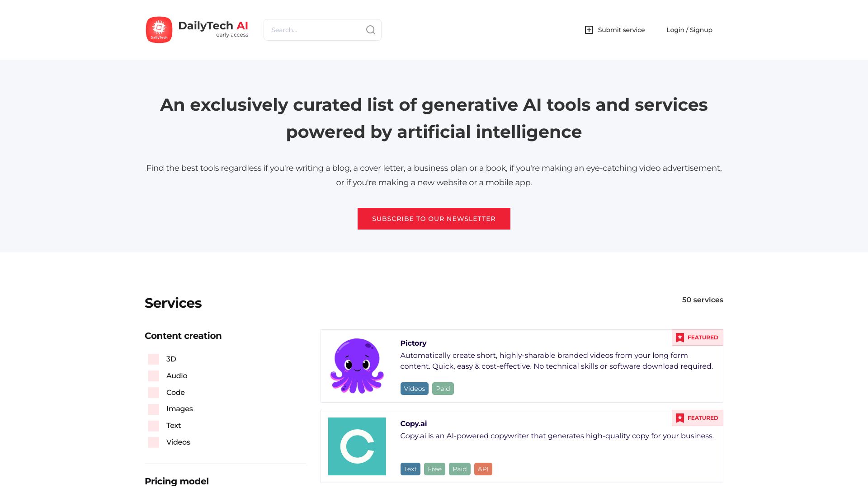Enable the 3D content filter
Image resolution: width=868 pixels, height=488 pixels.
point(154,359)
